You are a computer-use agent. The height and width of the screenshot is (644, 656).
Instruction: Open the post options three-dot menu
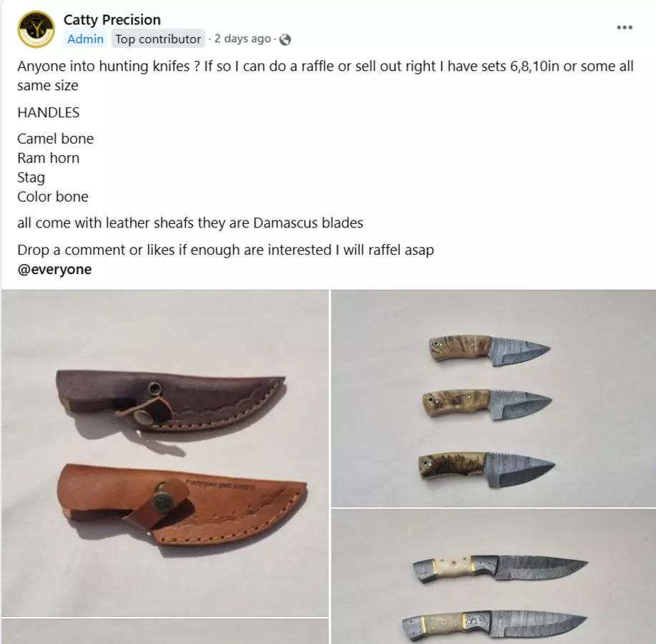click(625, 28)
